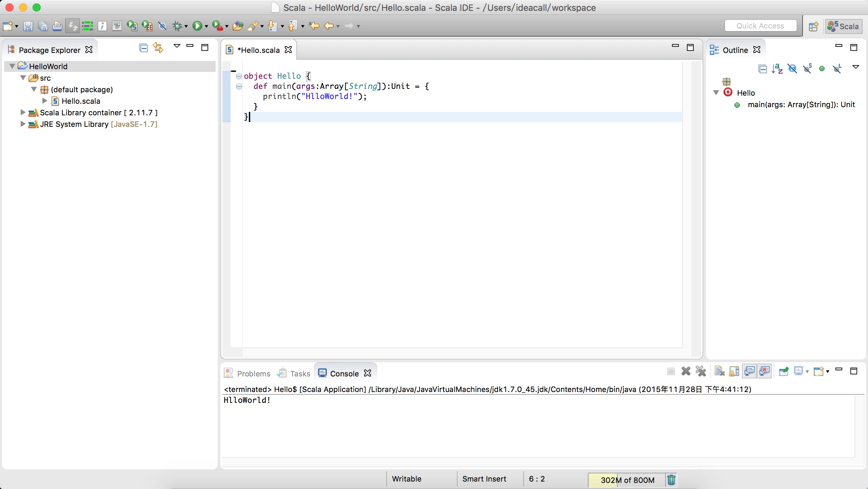The height and width of the screenshot is (489, 868).
Task: Click Remove All Terminated Launches in Console
Action: (x=701, y=372)
